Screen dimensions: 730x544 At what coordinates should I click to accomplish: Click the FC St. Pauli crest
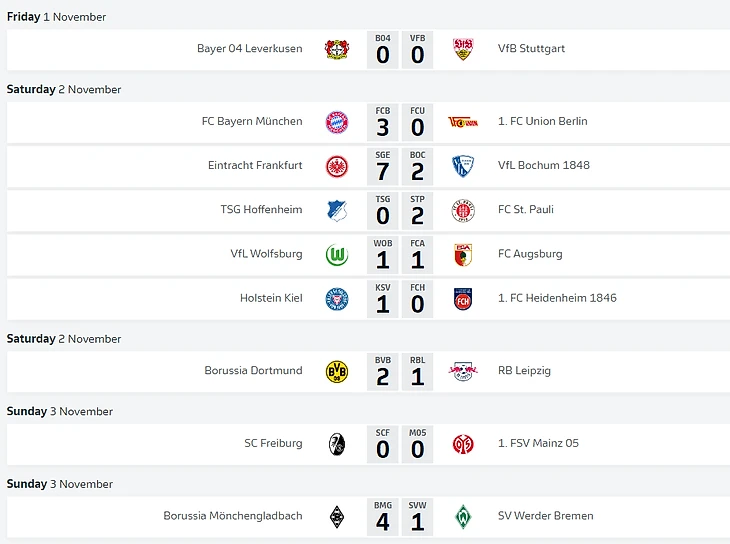point(463,210)
